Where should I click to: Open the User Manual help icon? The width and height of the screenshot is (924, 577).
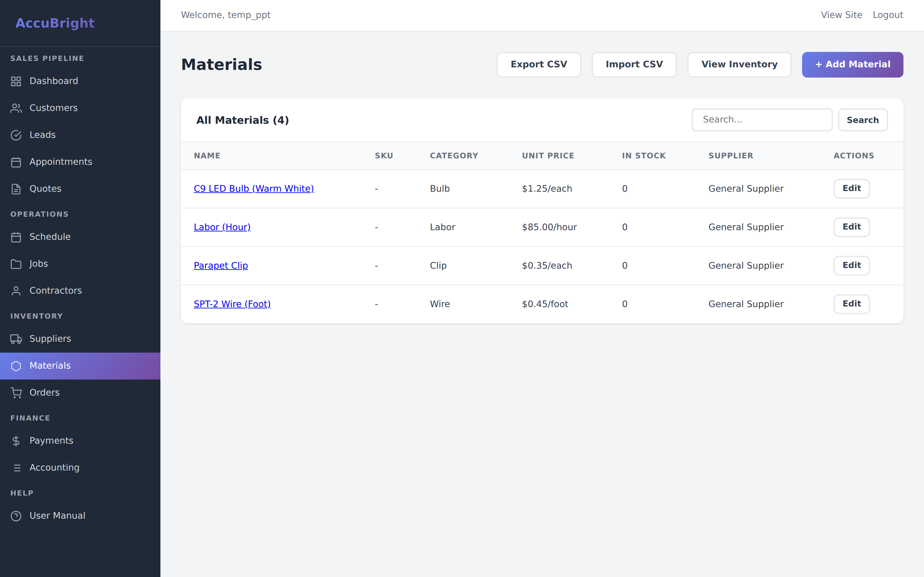[16, 515]
